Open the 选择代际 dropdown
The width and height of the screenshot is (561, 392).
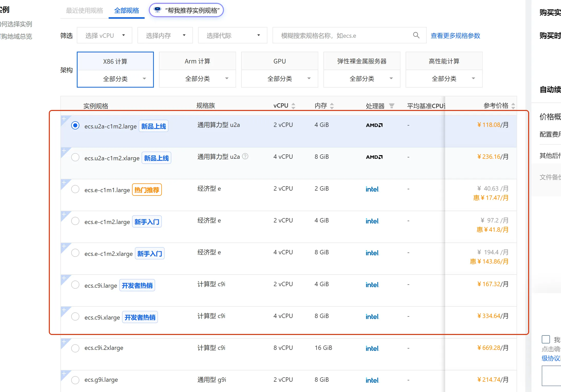click(233, 35)
